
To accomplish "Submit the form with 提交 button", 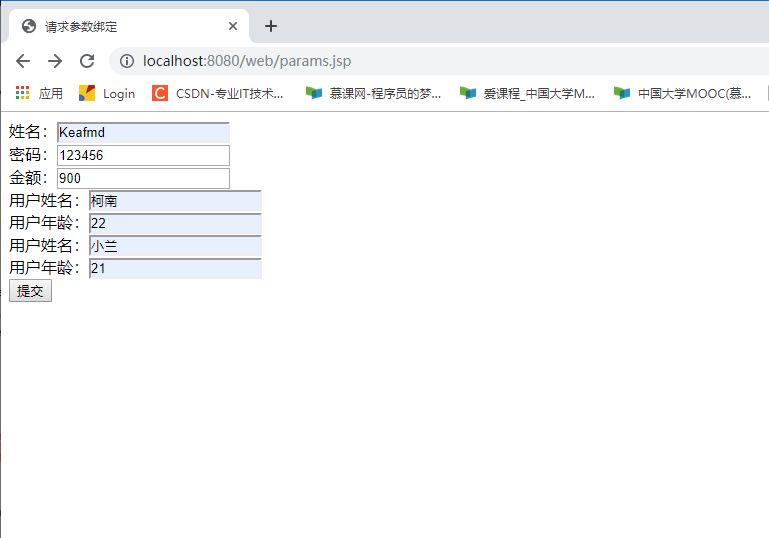I will tap(30, 291).
